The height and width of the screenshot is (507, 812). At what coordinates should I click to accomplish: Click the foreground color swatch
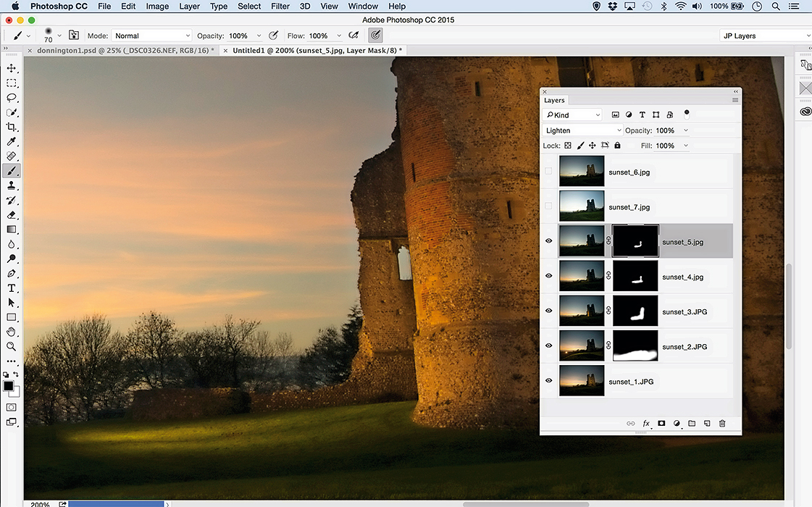click(x=9, y=386)
